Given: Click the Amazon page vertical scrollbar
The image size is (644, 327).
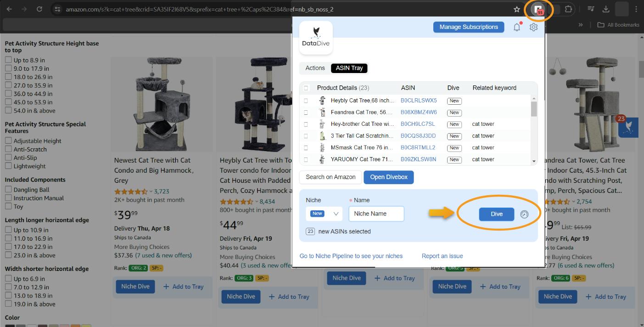Looking at the screenshot, I should tap(641, 69).
